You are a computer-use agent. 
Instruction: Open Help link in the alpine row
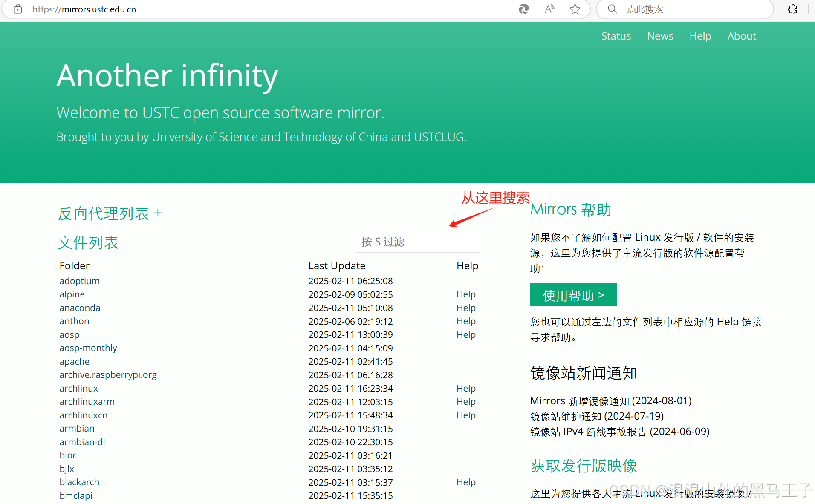(x=466, y=294)
